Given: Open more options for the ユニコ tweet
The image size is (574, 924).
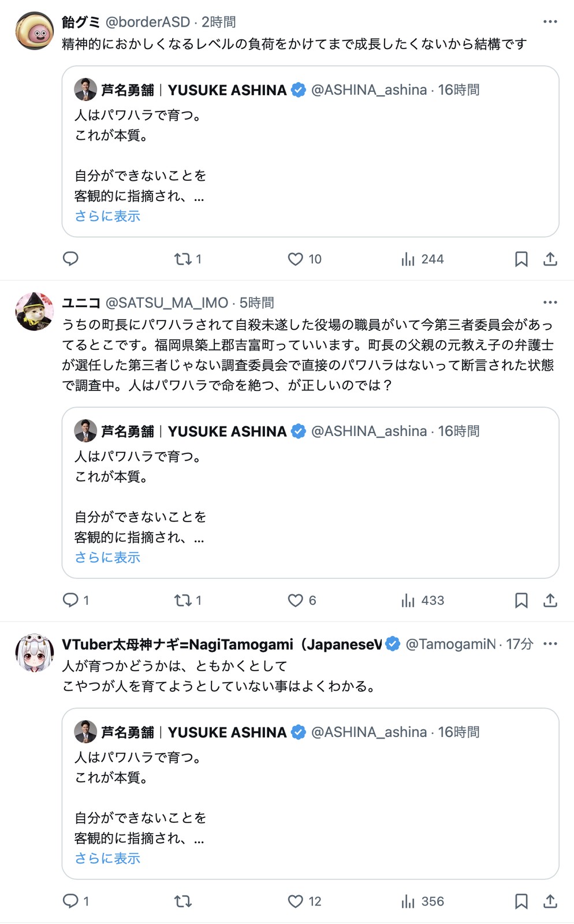Looking at the screenshot, I should (550, 303).
